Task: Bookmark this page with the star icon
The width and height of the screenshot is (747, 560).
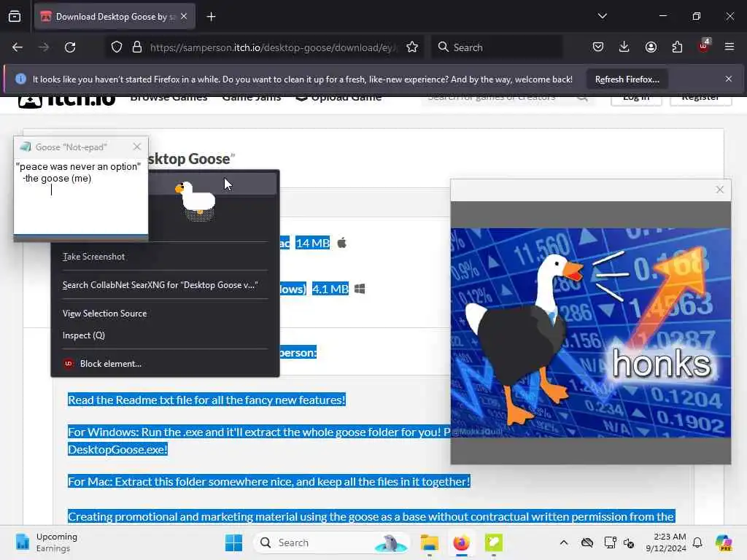Action: pyautogui.click(x=412, y=47)
